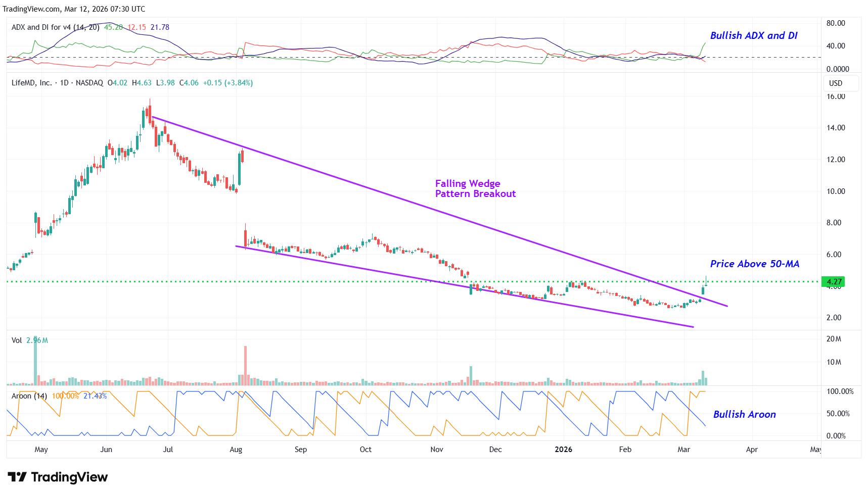The height and width of the screenshot is (496, 868).
Task: Select the Bullish Aroon text label
Action: (744, 414)
